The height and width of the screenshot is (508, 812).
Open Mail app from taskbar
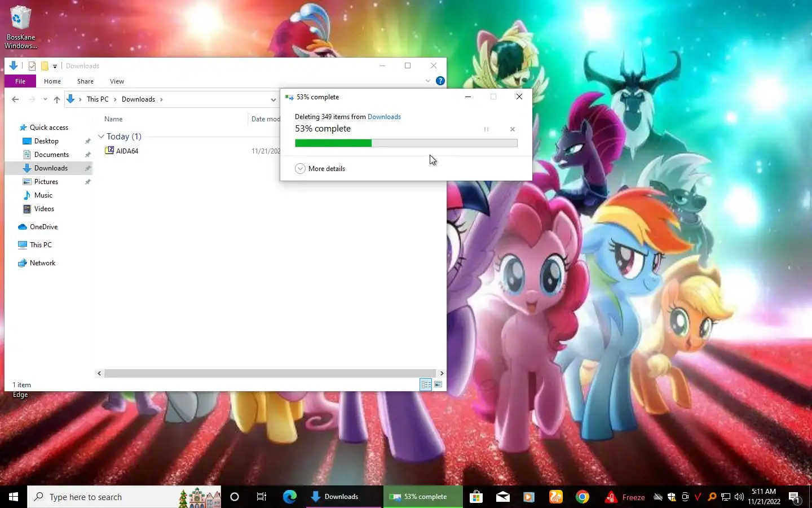click(503, 497)
